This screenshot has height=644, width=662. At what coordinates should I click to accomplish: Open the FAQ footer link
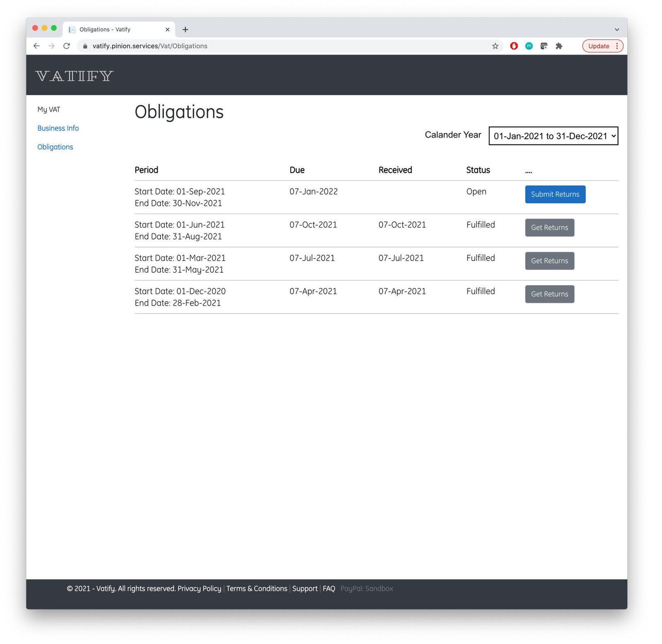[x=329, y=588]
